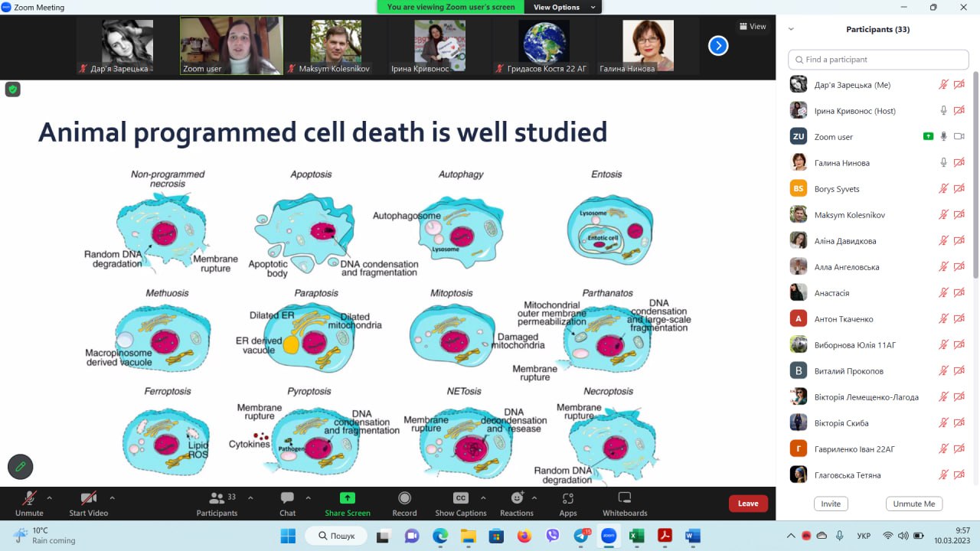Show next video thumbnails with arrow
The width and height of the screenshot is (980, 551).
pos(718,46)
